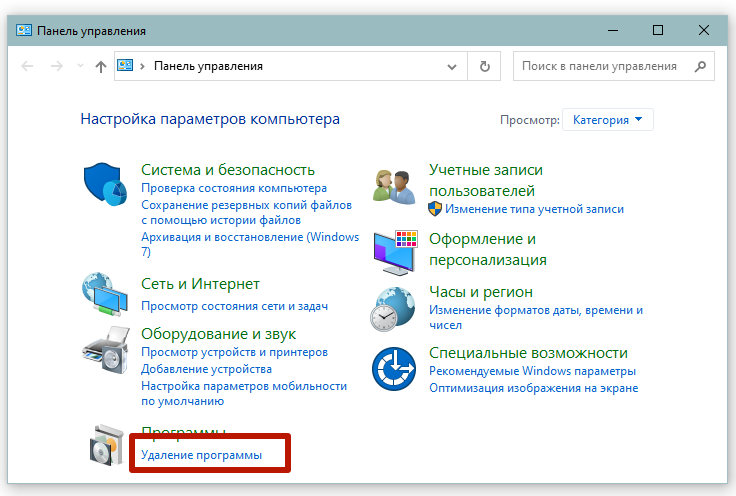Viewport: 736px width, 496px height.
Task: Open Просмотр устройств и принтеров link
Action: 234,352
